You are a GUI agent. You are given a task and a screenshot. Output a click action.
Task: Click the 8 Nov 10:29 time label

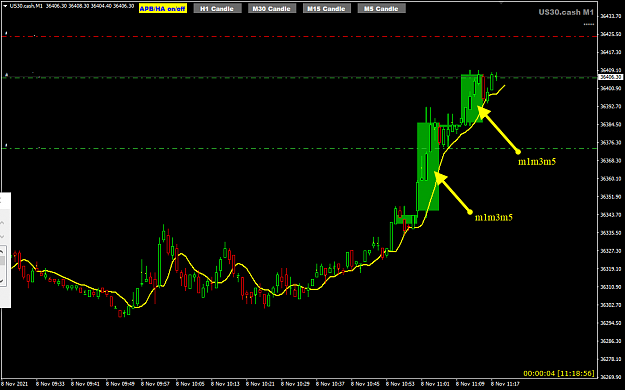pos(295,384)
